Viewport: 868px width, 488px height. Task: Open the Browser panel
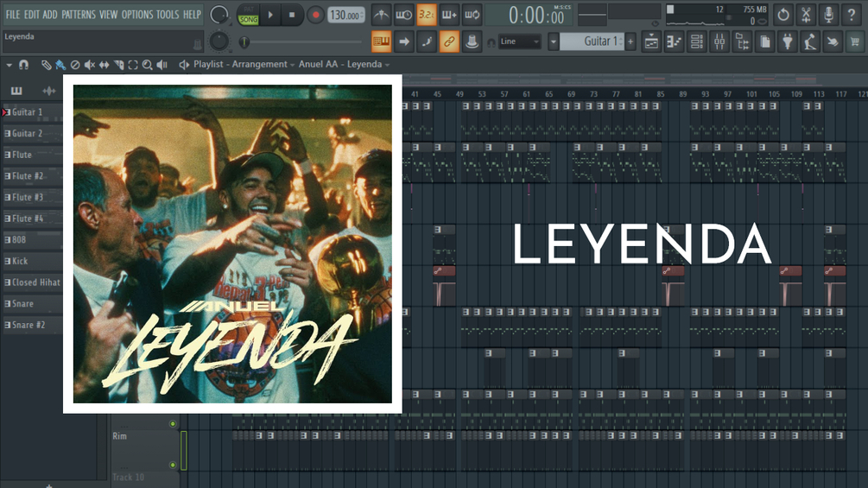pyautogui.click(x=743, y=41)
